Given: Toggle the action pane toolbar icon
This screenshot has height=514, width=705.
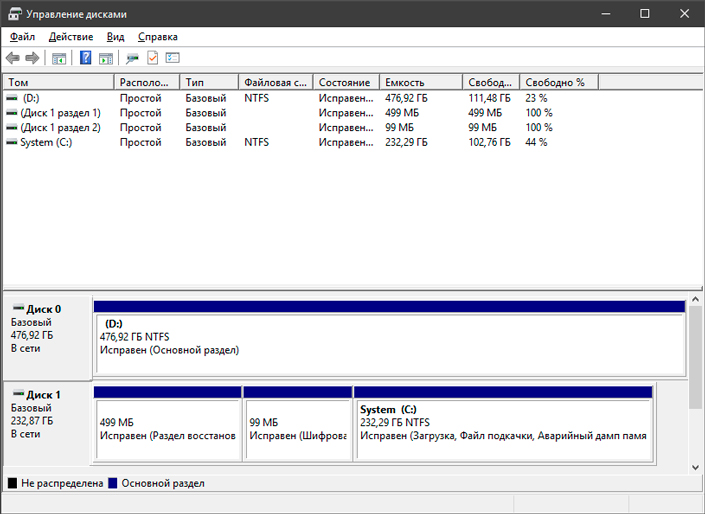Looking at the screenshot, I should 106,58.
